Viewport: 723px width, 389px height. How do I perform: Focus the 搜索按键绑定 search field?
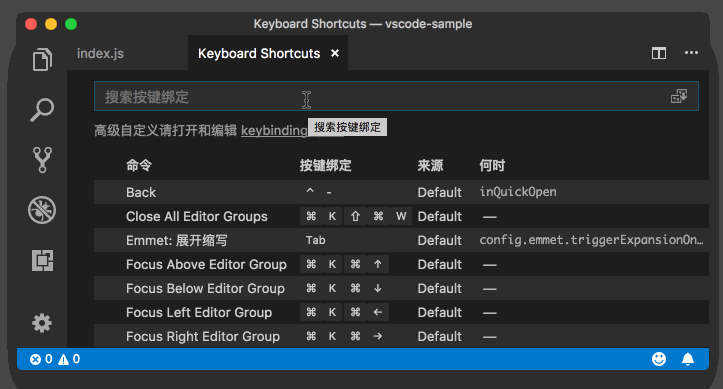click(x=396, y=96)
